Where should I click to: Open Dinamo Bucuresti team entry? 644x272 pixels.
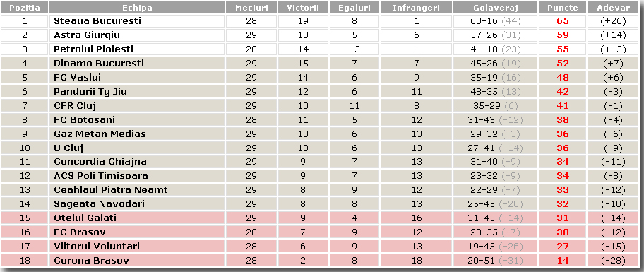tap(99, 64)
